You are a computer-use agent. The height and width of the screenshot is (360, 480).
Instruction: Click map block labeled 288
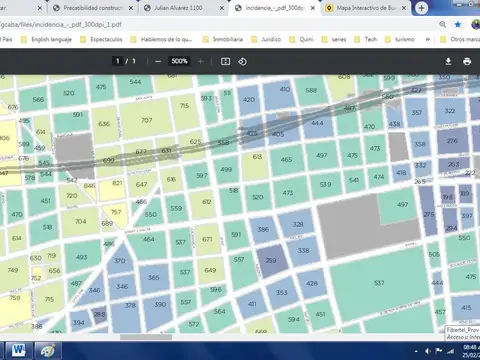click(x=99, y=314)
